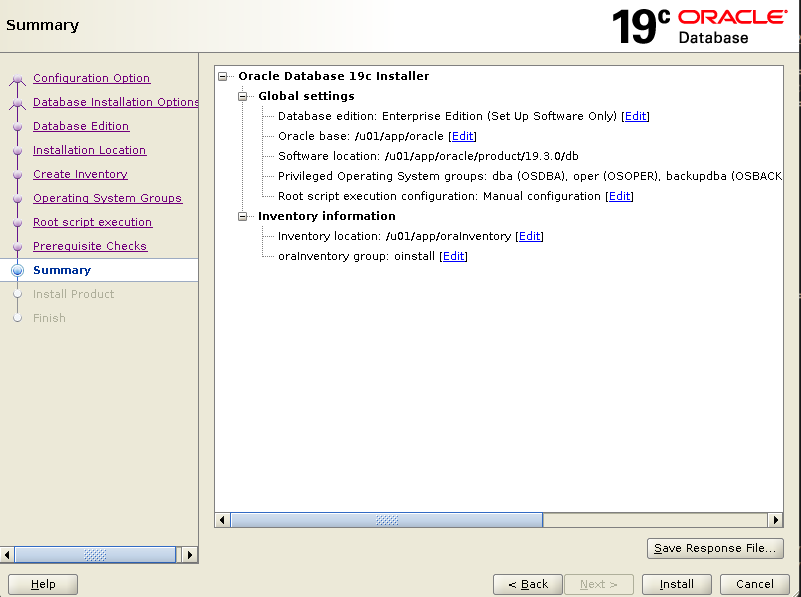Screen dimensions: 801x597
Task: Go to Root script execution step
Action: pos(92,222)
